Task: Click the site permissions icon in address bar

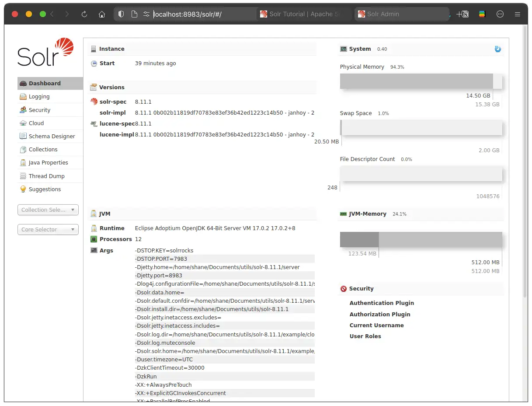Action: (x=146, y=14)
